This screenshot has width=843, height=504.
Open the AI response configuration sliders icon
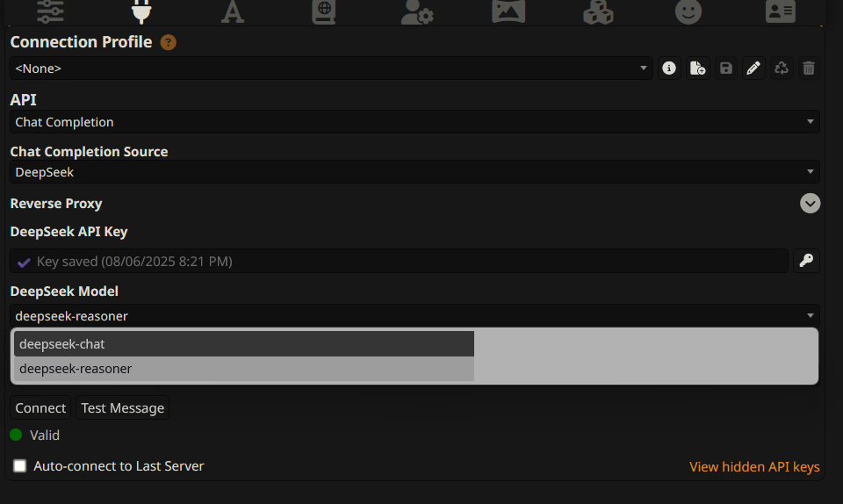50,11
